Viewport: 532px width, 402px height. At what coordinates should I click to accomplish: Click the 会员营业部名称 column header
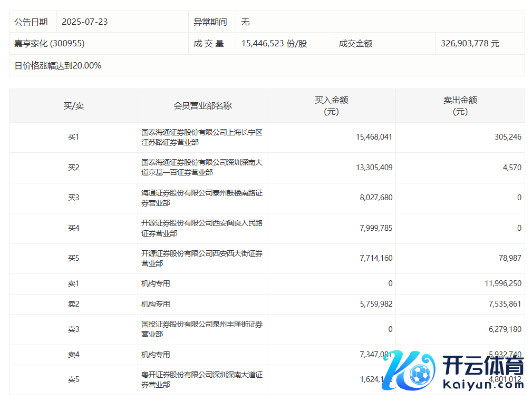click(x=202, y=106)
